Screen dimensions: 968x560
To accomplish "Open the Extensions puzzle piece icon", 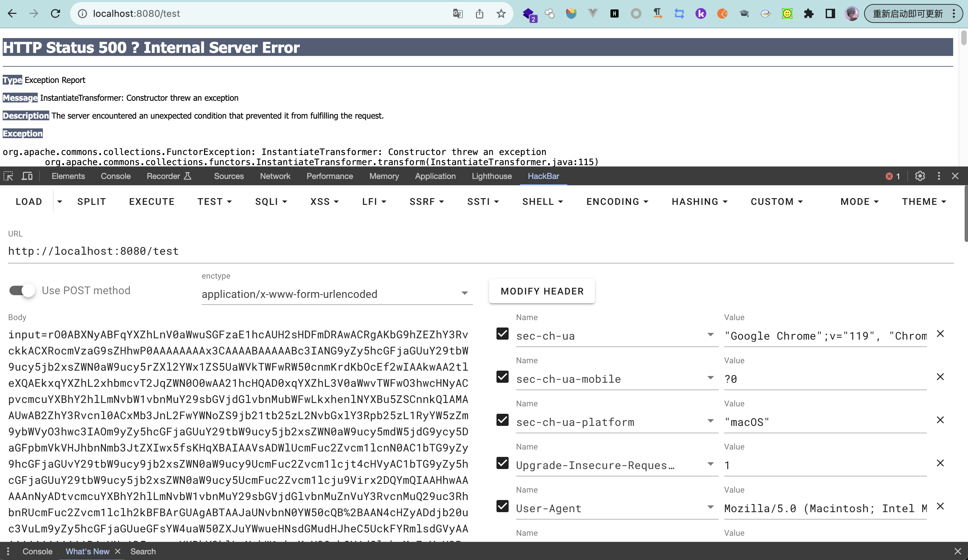I will coord(808,14).
